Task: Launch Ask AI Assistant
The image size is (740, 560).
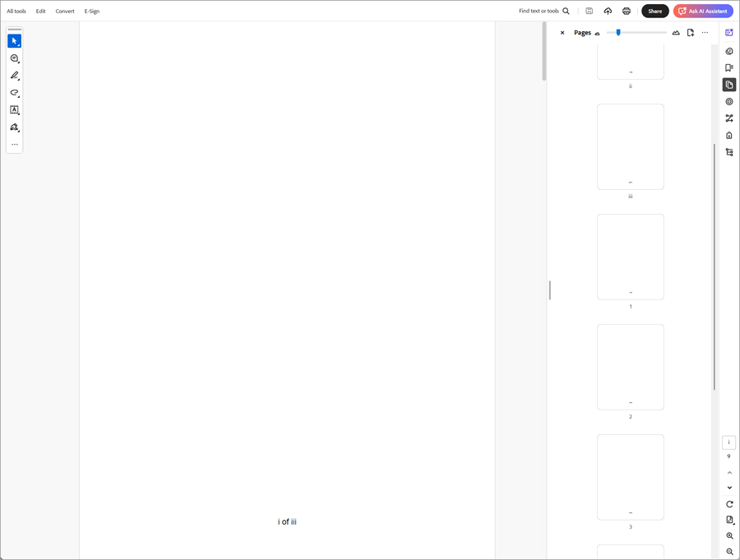Action: coord(703,12)
